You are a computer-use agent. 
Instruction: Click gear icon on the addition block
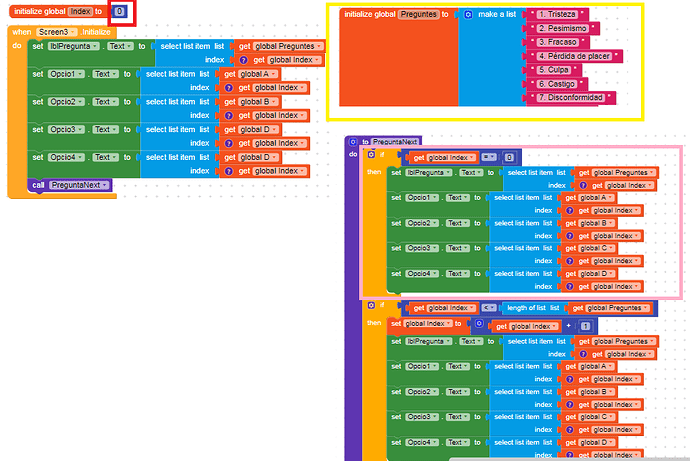(479, 325)
